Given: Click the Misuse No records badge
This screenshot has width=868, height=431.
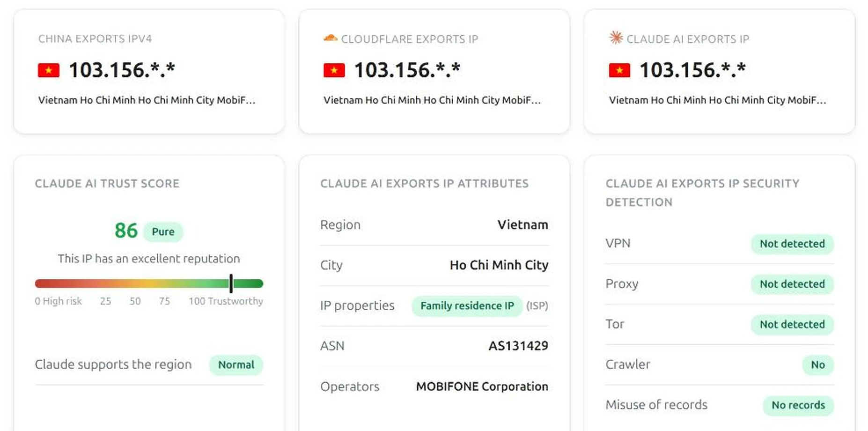Looking at the screenshot, I should tap(798, 405).
